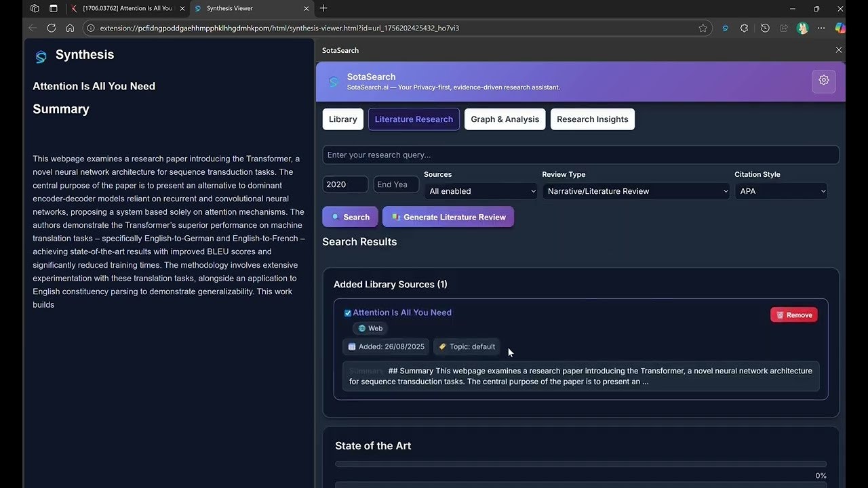Viewport: 868px width, 488px height.
Task: Click Generate Literature Review
Action: [x=448, y=217]
